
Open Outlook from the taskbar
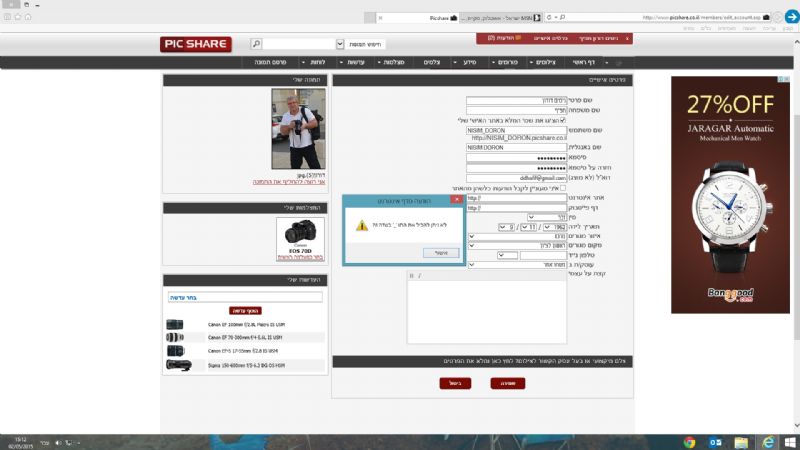[717, 441]
